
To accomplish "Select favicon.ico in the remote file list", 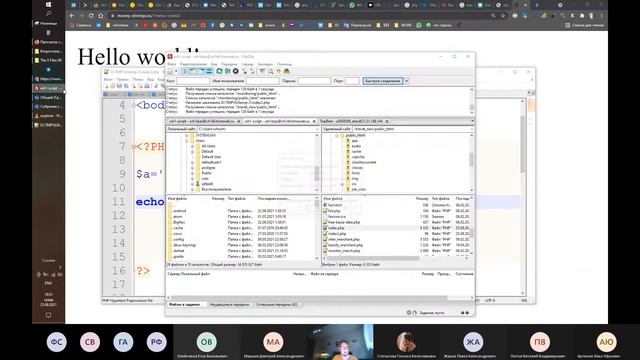I will click(x=337, y=216).
